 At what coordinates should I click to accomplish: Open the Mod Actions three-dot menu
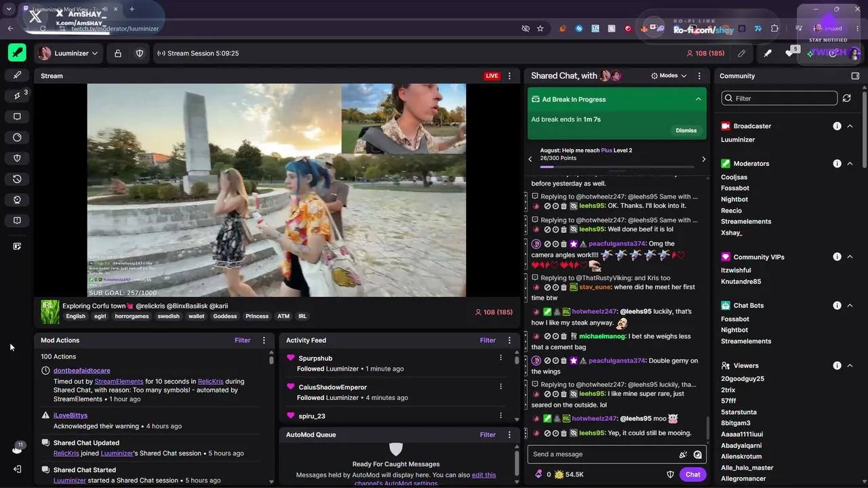pos(264,340)
